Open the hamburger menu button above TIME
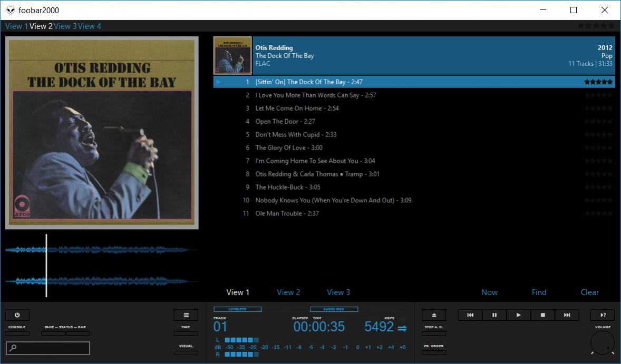Screen dimensions: 621x364 186,315
